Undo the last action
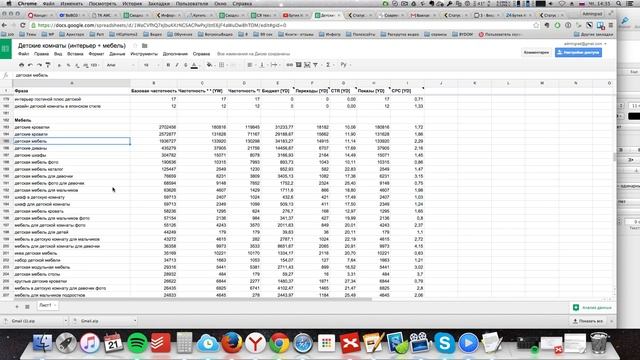The width and height of the screenshot is (640, 360). point(30,65)
